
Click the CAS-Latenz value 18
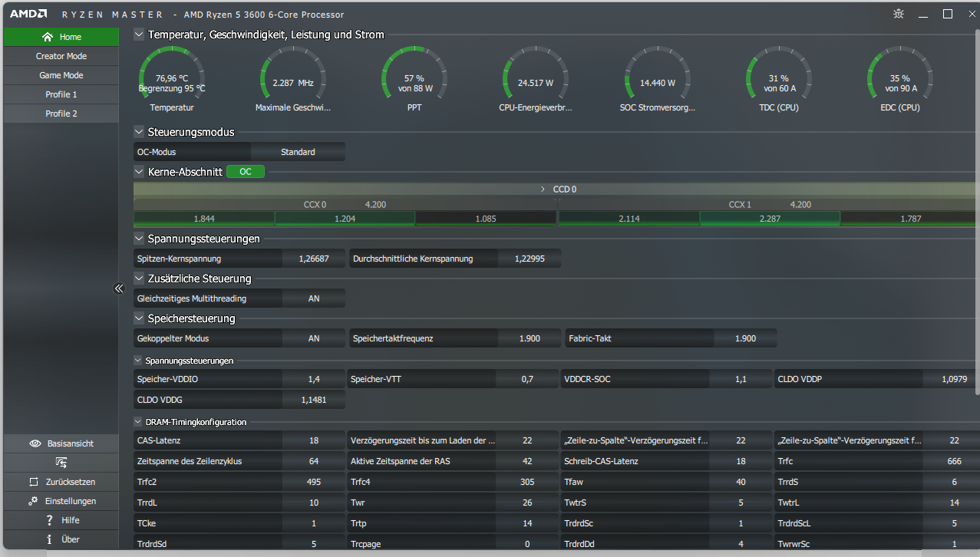tap(314, 440)
